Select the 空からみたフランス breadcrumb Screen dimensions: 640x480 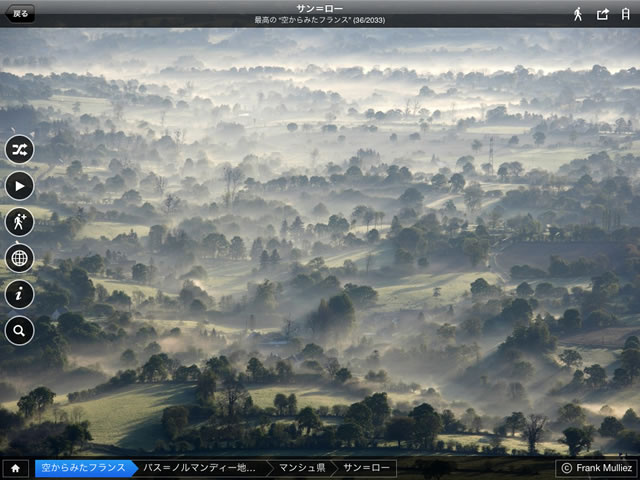click(x=85, y=468)
